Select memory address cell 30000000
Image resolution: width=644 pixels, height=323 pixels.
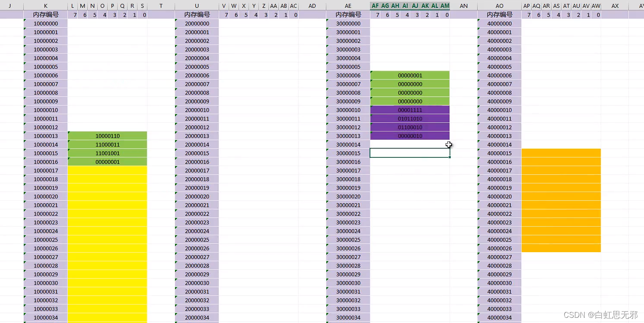pos(348,23)
